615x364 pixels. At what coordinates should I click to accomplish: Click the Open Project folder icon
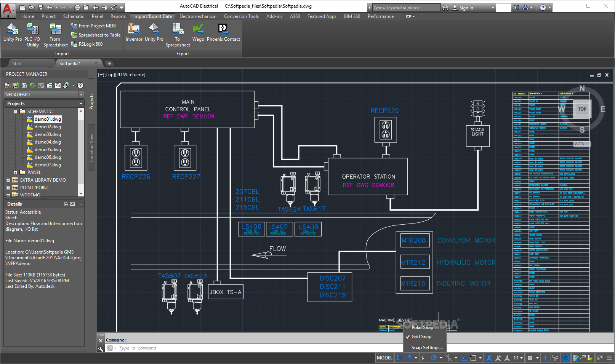click(8, 85)
